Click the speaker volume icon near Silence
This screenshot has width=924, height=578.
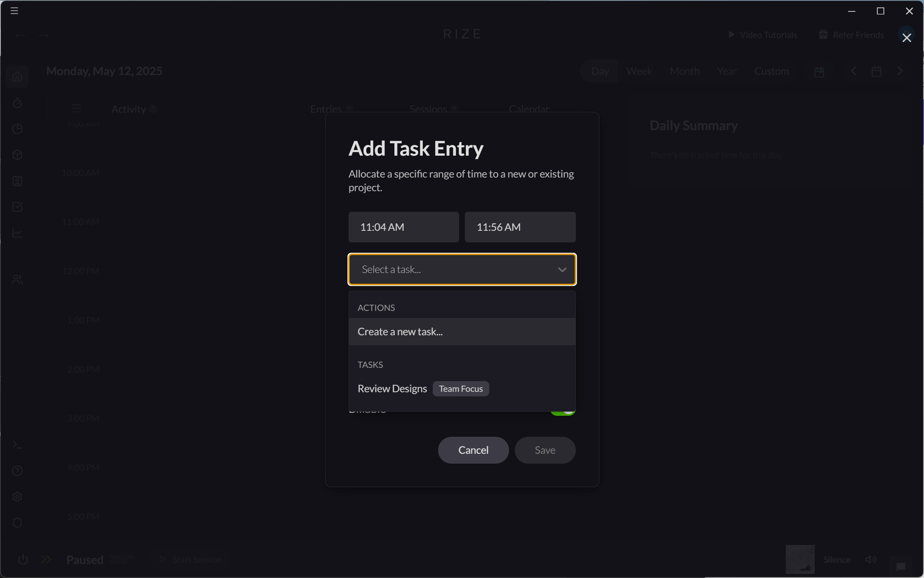click(x=871, y=559)
